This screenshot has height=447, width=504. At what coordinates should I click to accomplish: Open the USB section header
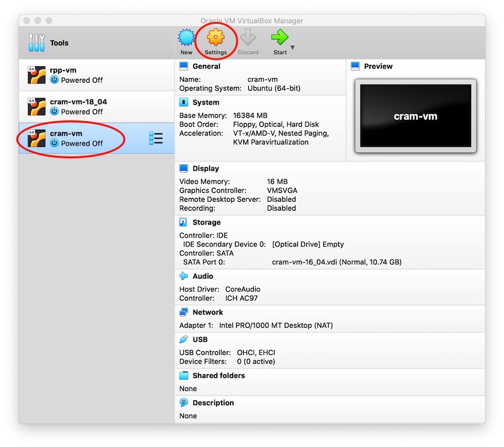click(199, 339)
